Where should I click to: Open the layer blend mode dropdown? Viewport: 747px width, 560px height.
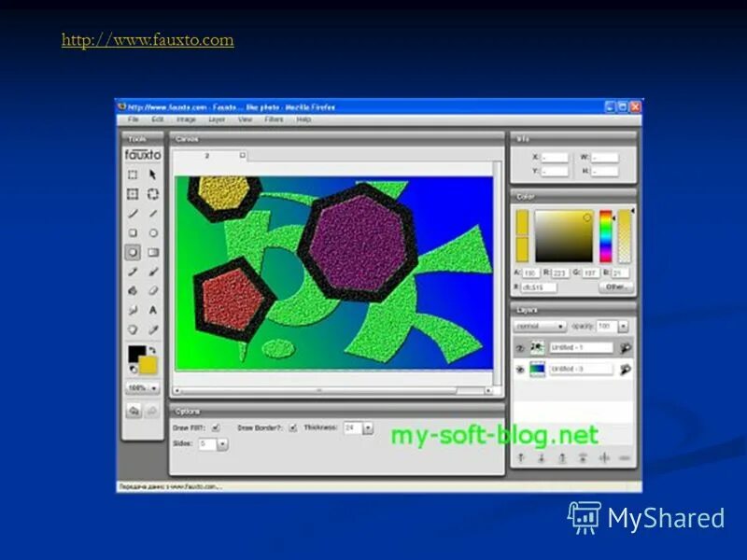pos(540,327)
